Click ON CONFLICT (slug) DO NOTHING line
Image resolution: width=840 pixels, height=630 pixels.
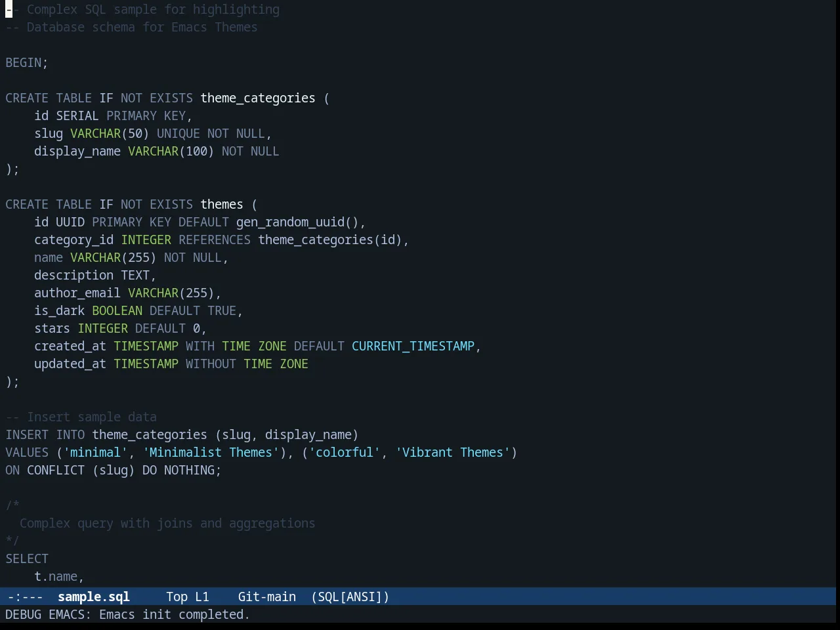point(114,470)
